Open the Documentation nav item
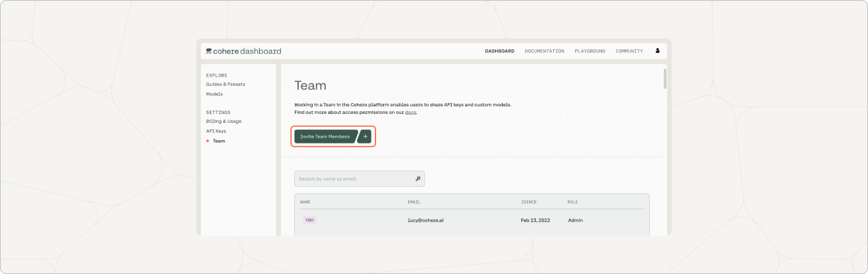Viewport: 868px width, 274px height. 544,51
